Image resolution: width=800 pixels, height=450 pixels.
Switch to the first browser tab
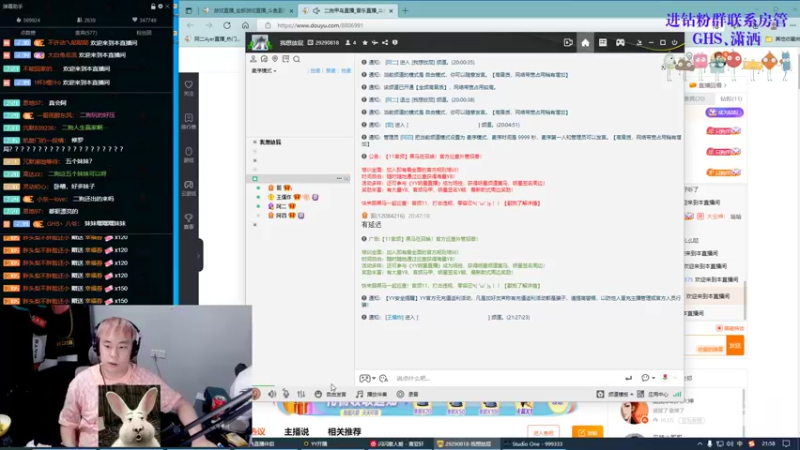tap(248, 11)
